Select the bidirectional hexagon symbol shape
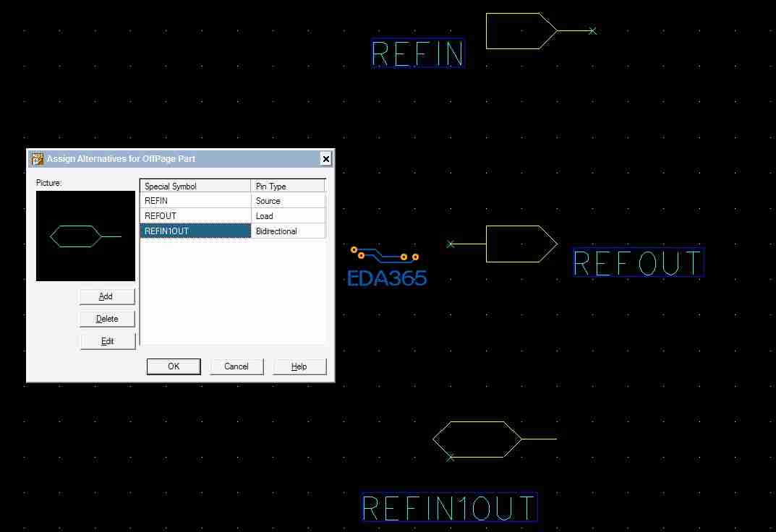Image resolution: width=776 pixels, height=532 pixels. click(477, 439)
